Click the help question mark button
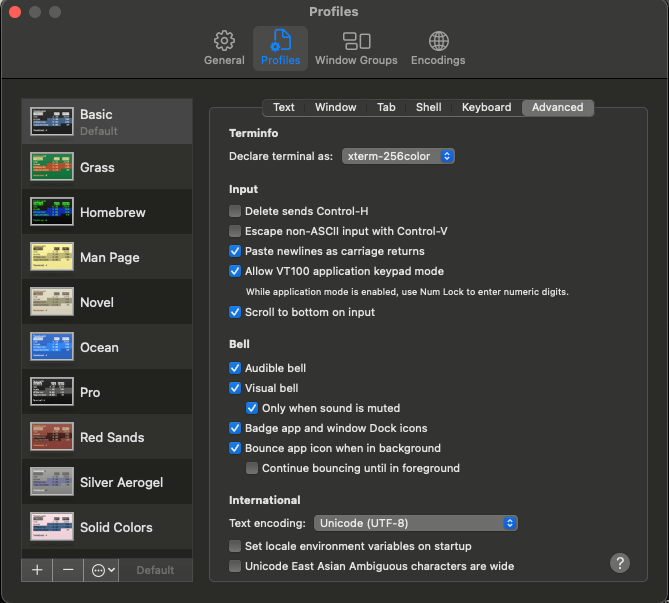The width and height of the screenshot is (669, 603). point(620,563)
